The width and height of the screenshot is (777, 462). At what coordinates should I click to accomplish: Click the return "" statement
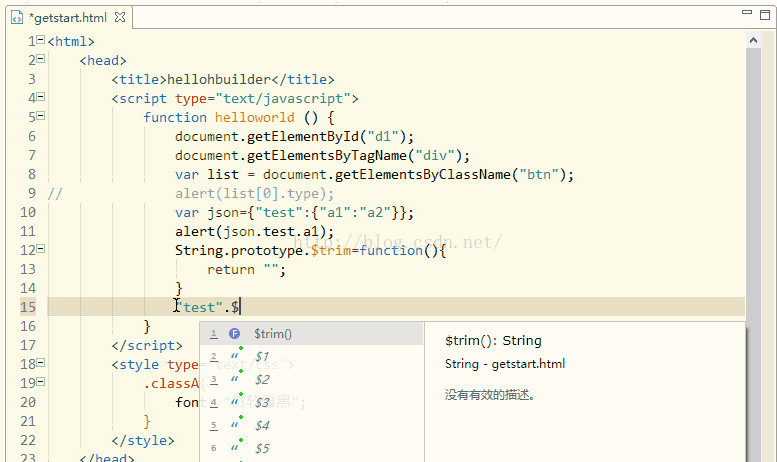246,270
